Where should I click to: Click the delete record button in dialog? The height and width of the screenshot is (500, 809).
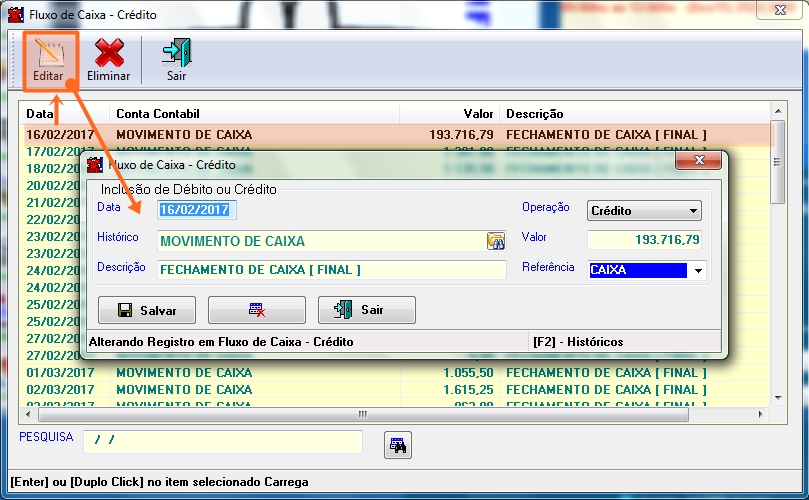256,310
